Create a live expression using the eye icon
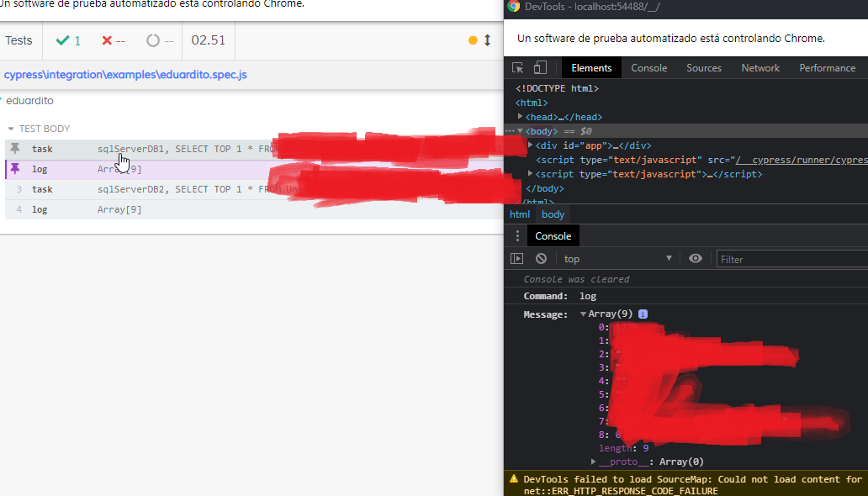This screenshot has height=496, width=868. coord(695,258)
